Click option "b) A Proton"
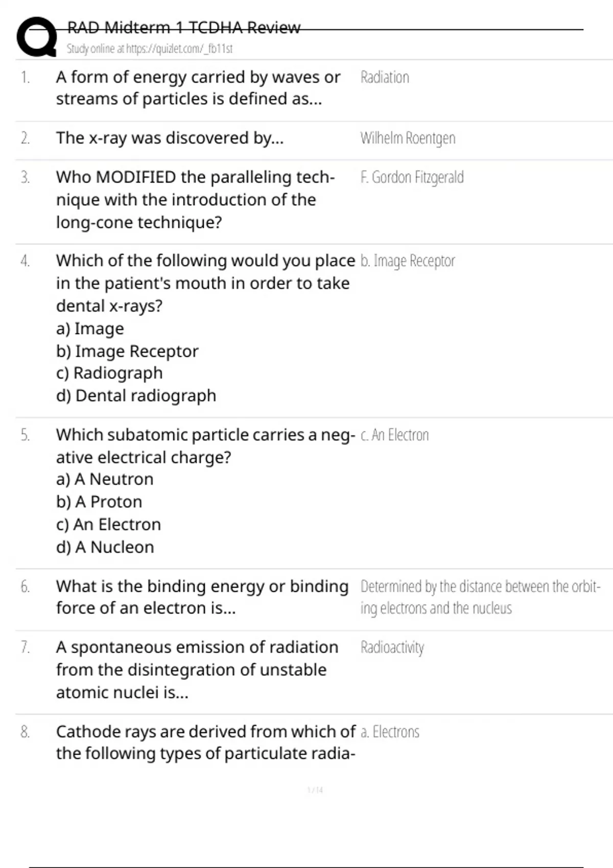The width and height of the screenshot is (613, 868). (x=99, y=502)
